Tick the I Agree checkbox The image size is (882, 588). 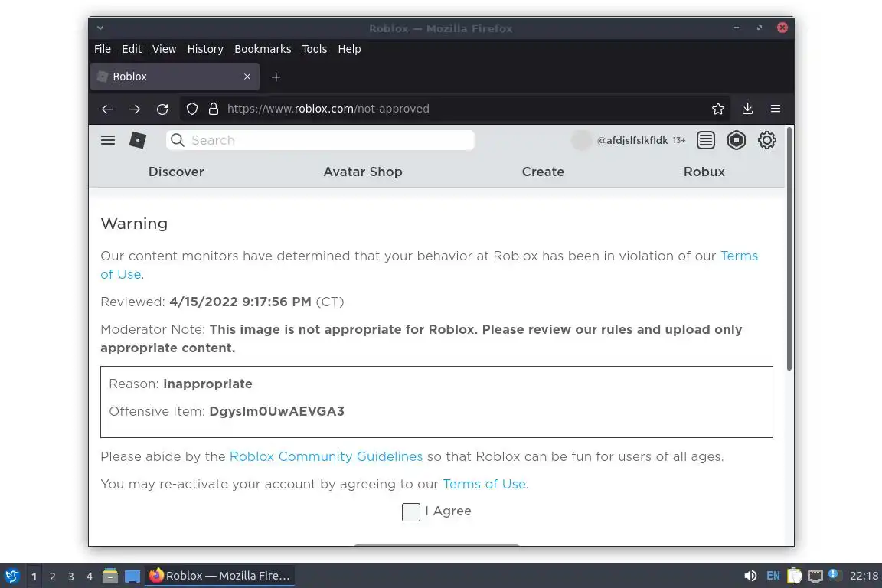(410, 512)
